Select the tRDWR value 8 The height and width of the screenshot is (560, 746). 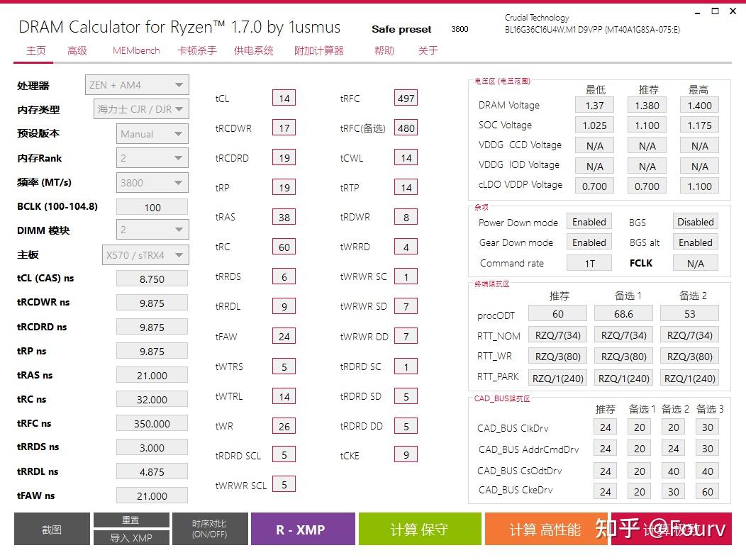pyautogui.click(x=406, y=217)
